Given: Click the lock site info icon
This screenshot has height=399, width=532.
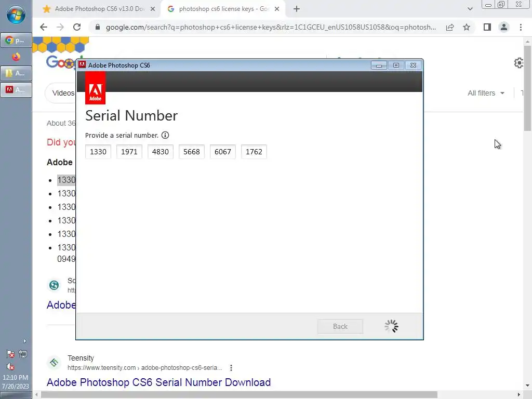Looking at the screenshot, I should pos(98,27).
